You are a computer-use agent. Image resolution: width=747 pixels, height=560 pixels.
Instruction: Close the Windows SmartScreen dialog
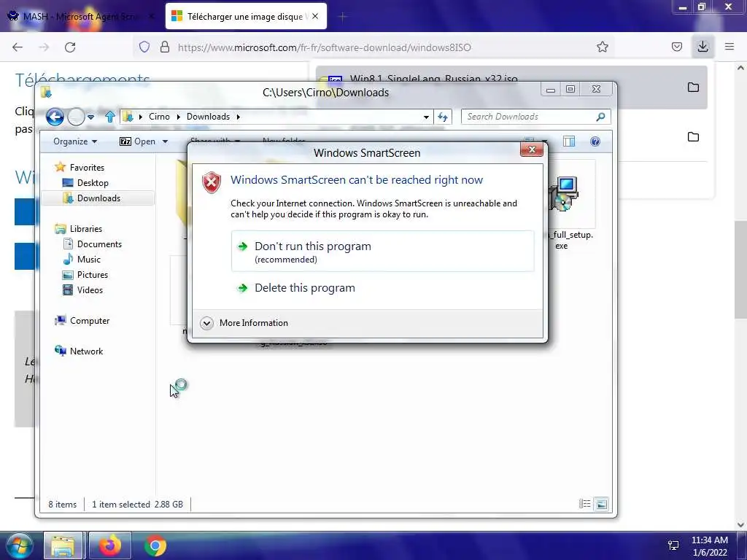[x=532, y=150]
